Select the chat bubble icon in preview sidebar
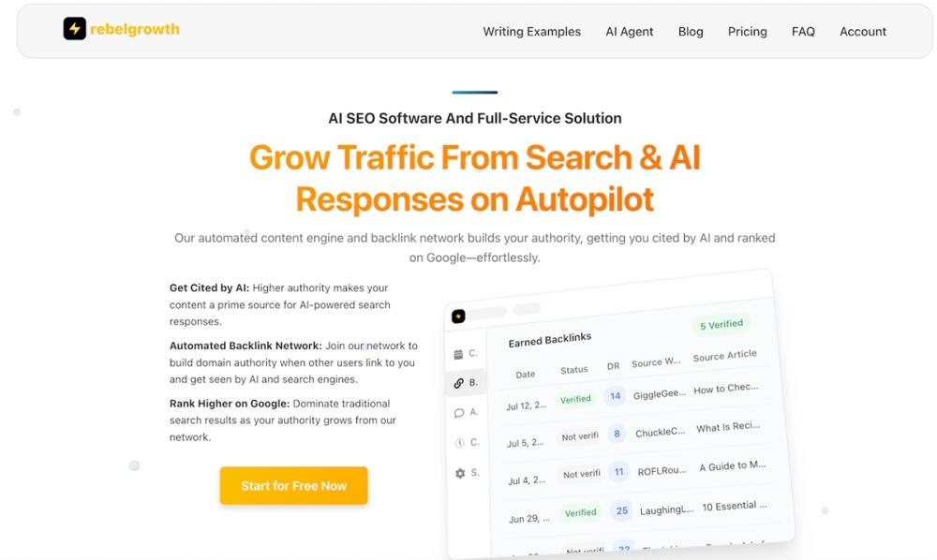 (x=459, y=413)
